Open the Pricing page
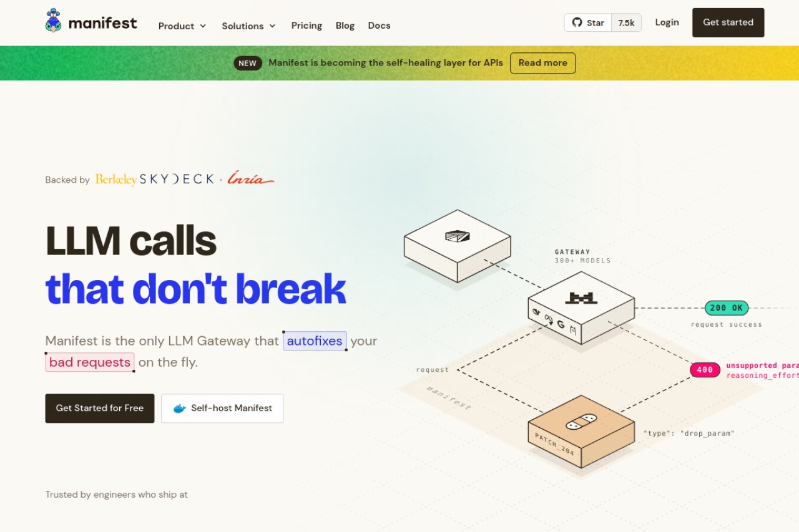Screen dimensions: 799x532 (306, 26)
